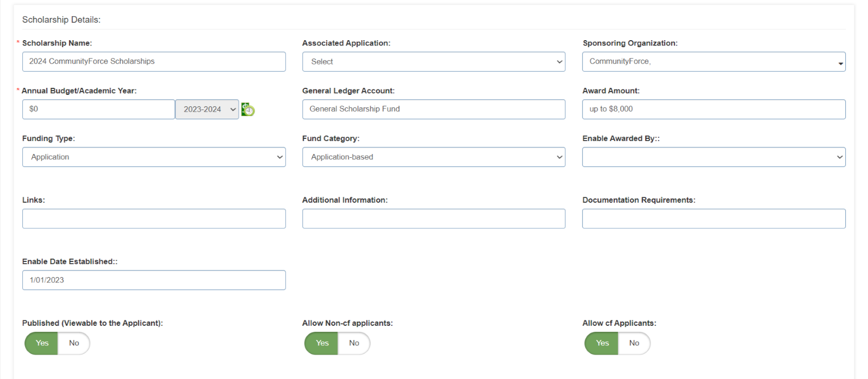Viewport: 868px width, 379px height.
Task: Click the Allow cf Applicants label
Action: (x=619, y=323)
